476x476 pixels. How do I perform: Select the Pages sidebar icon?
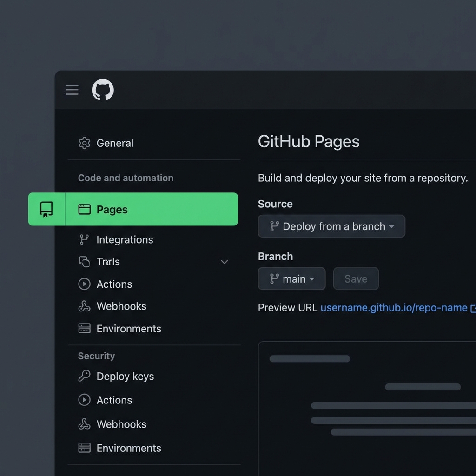84,209
